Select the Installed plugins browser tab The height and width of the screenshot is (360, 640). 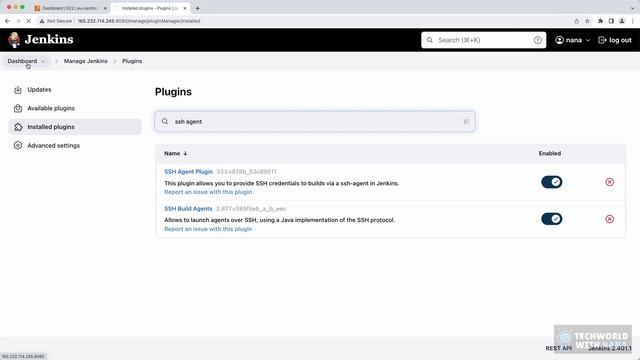149,8
